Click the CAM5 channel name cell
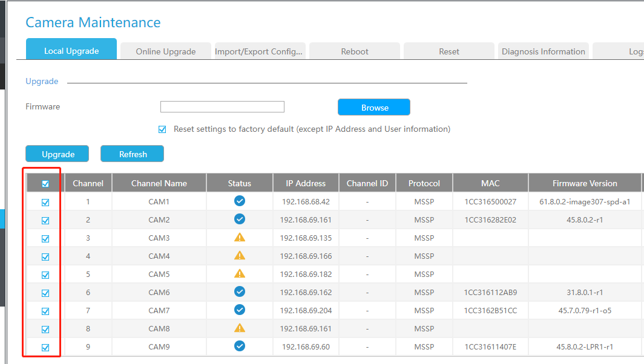Screen dimensions: 644x364 pyautogui.click(x=159, y=274)
